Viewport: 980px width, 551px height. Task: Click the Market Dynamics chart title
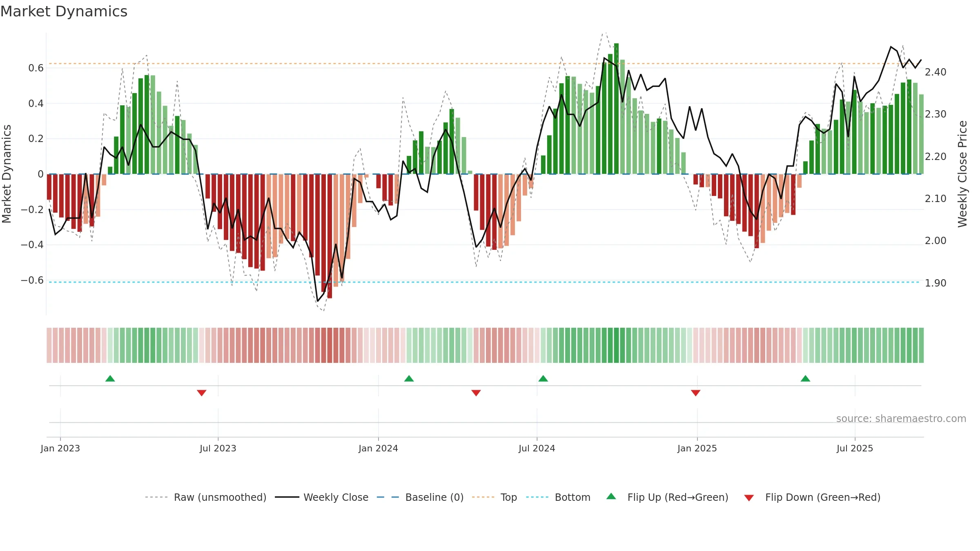tap(64, 11)
